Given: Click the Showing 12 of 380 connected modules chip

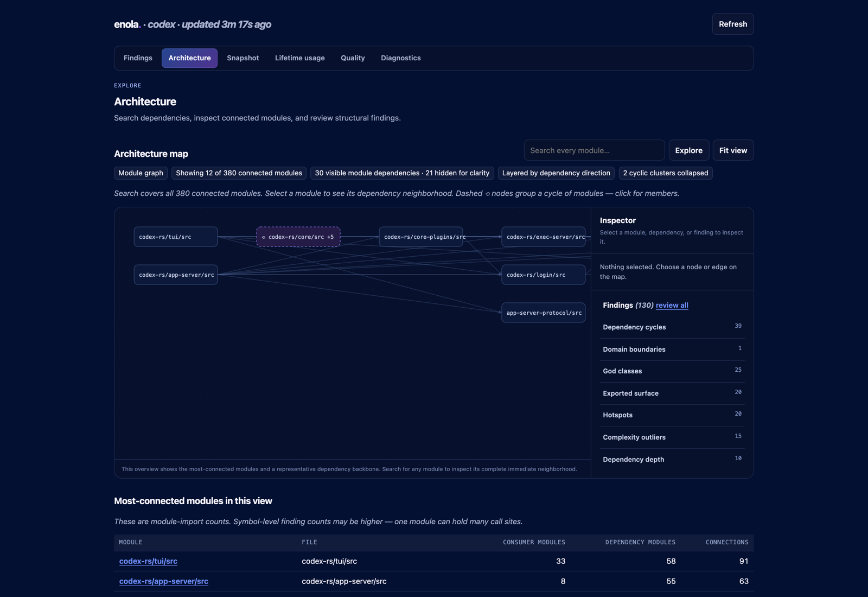Looking at the screenshot, I should 239,173.
